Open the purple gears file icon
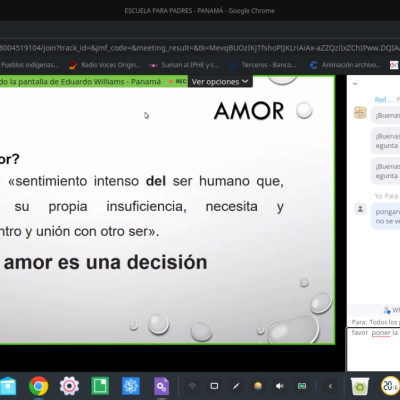This screenshot has width=400, height=400. point(161,386)
